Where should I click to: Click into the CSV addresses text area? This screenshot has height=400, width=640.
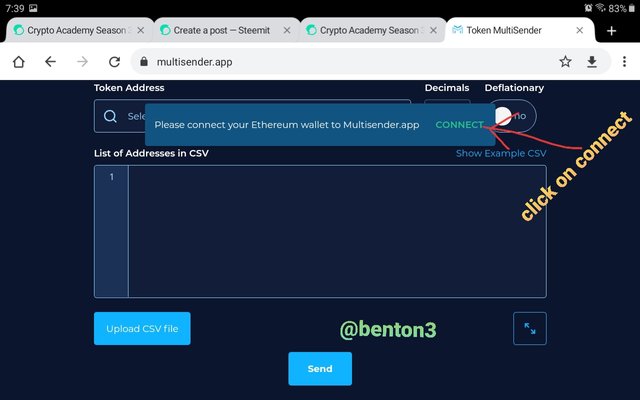click(x=337, y=231)
